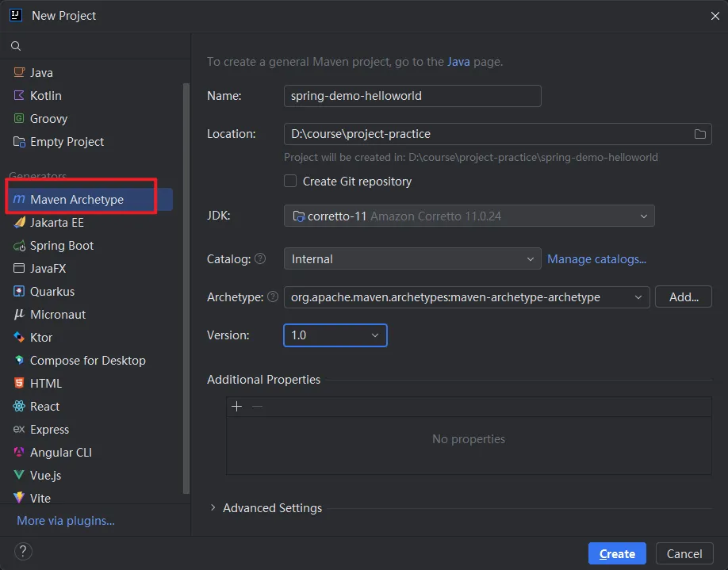Click the Vite lightning icon

coord(19,498)
